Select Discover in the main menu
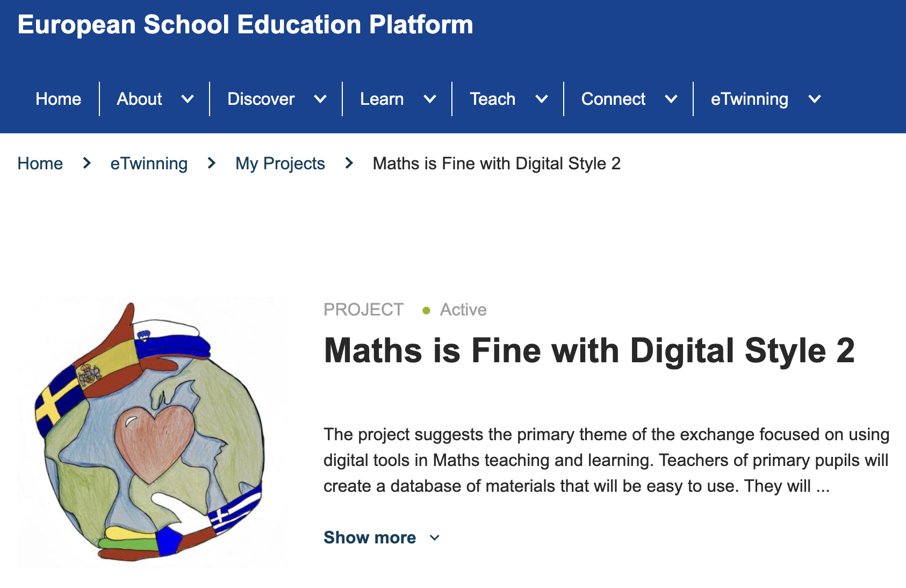 click(261, 99)
